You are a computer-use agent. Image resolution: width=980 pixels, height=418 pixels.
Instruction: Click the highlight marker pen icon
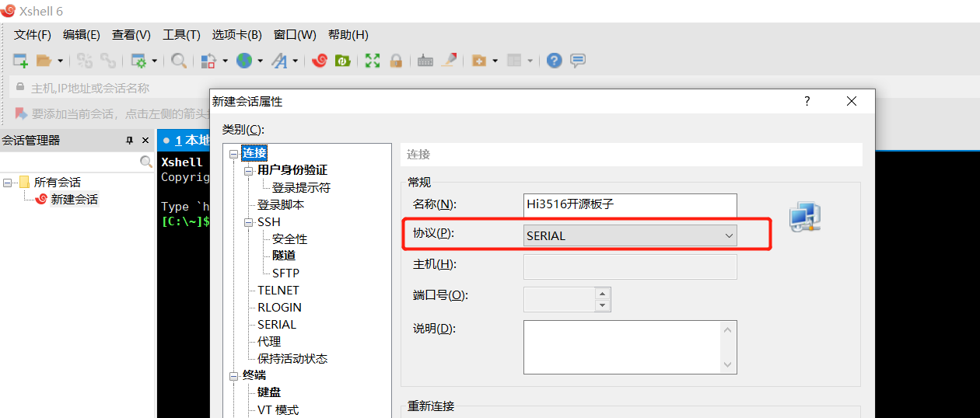(449, 61)
